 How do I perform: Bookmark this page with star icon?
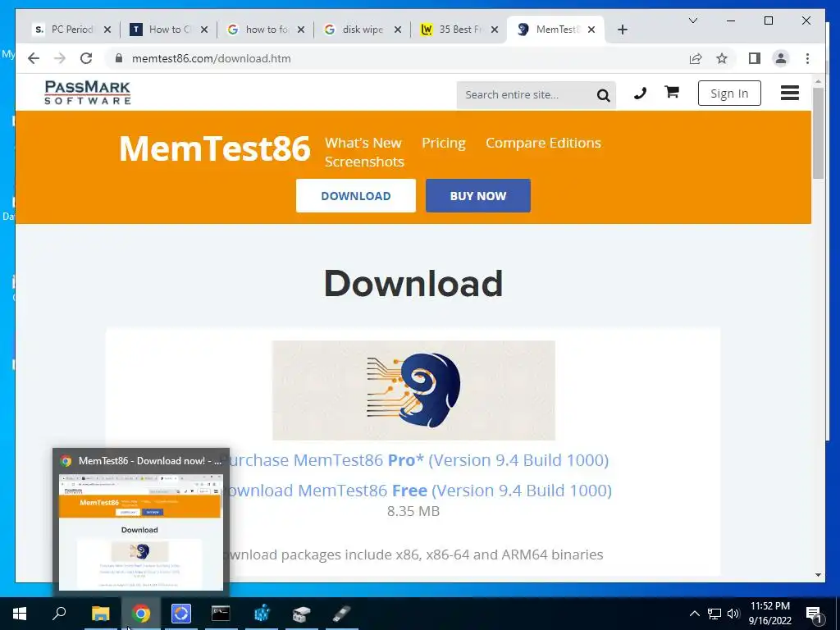pos(722,58)
